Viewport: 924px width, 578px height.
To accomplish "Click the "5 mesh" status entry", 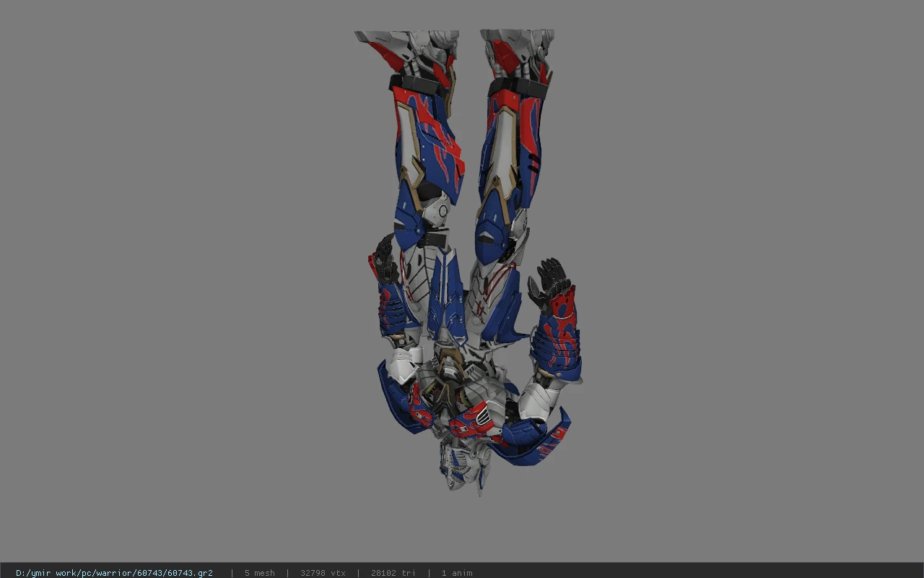I will [259, 573].
